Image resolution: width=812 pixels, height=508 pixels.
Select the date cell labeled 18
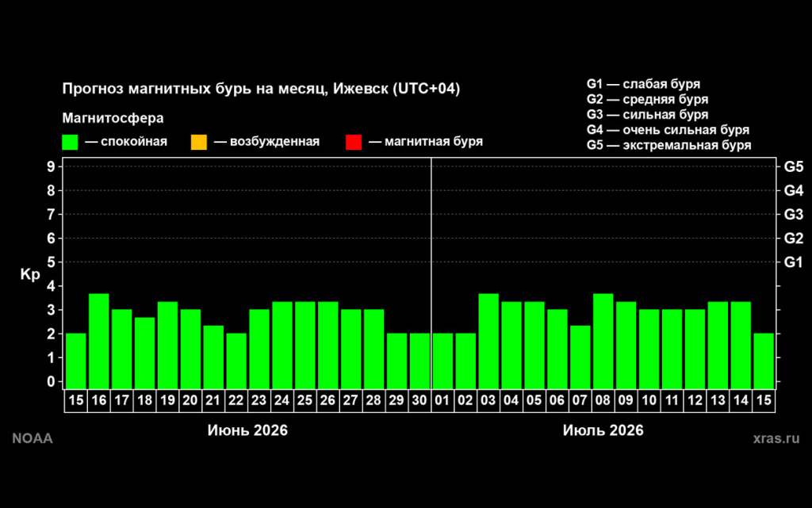(x=144, y=400)
